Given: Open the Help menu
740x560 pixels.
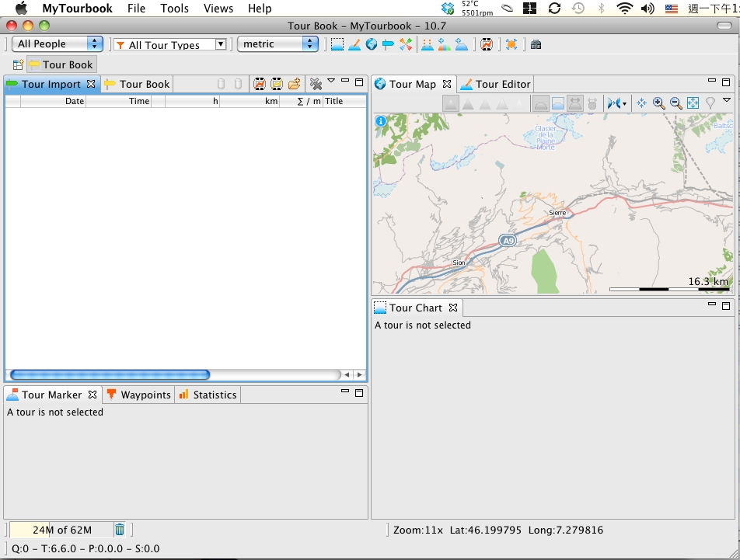Looking at the screenshot, I should point(260,9).
